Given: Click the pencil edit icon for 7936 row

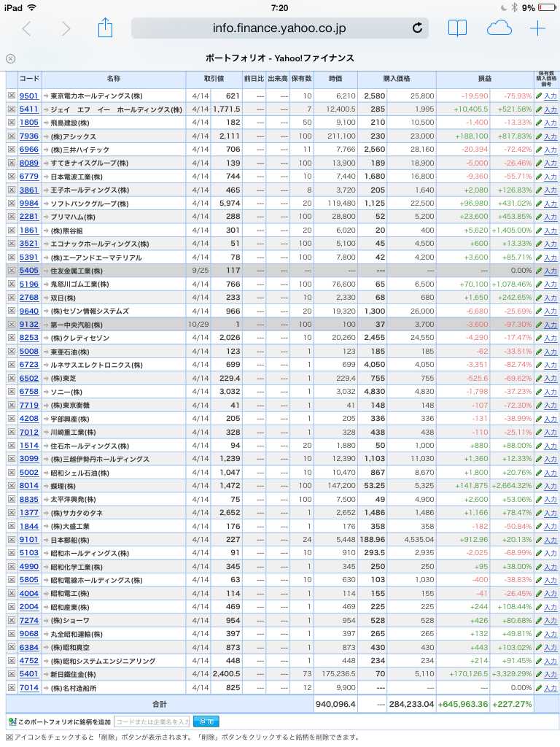Looking at the screenshot, I should pos(539,136).
